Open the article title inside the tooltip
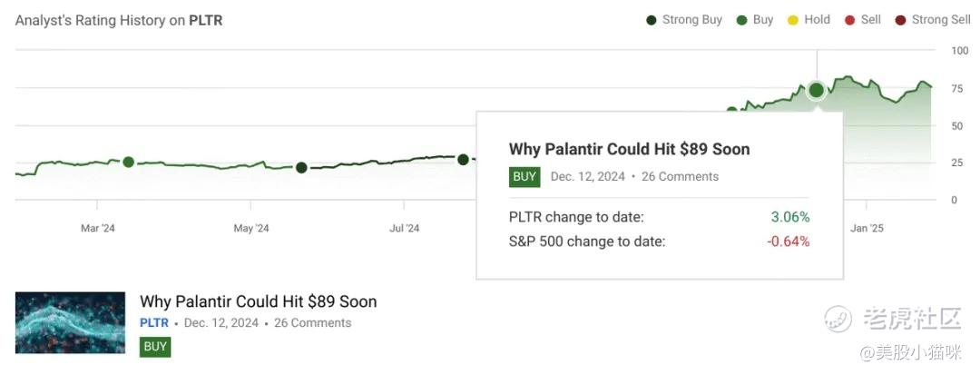The height and width of the screenshot is (375, 980). [629, 149]
